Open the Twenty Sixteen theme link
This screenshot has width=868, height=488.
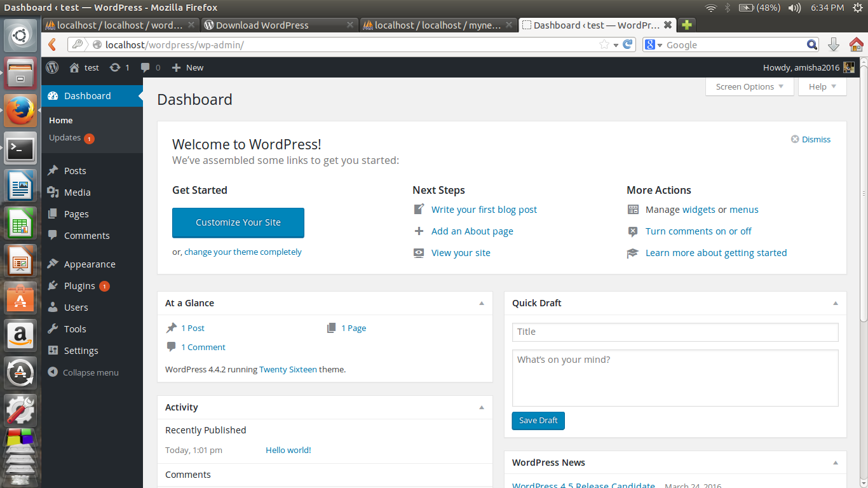[288, 369]
